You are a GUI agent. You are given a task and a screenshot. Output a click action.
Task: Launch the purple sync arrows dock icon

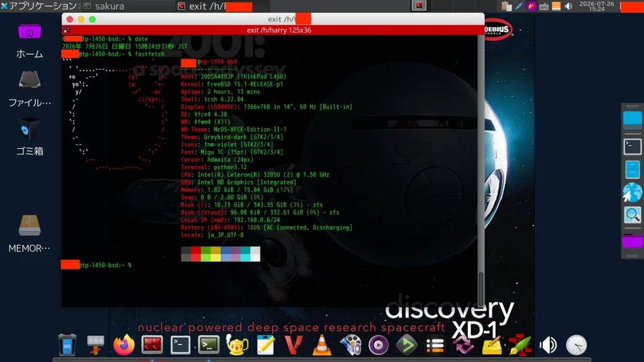pyautogui.click(x=464, y=345)
